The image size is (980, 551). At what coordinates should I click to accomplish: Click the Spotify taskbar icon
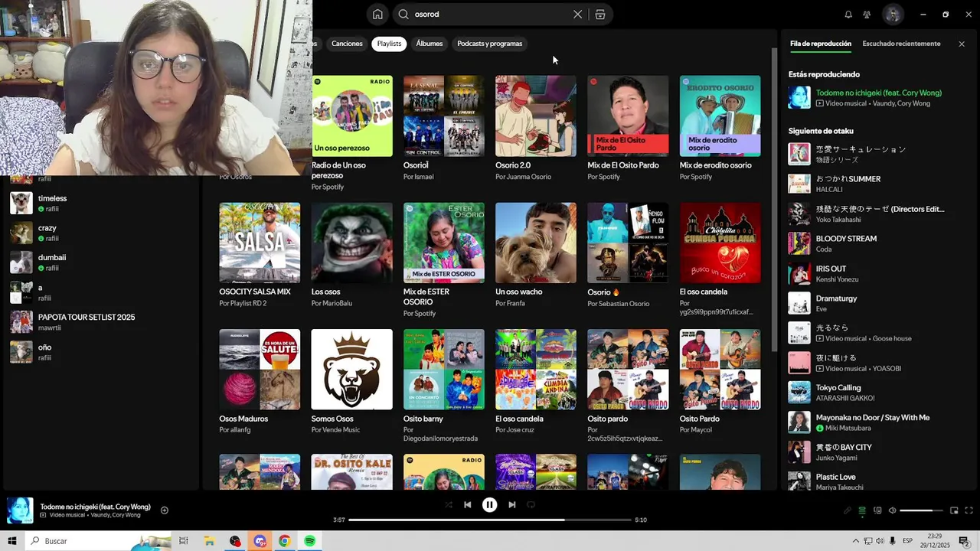(309, 541)
